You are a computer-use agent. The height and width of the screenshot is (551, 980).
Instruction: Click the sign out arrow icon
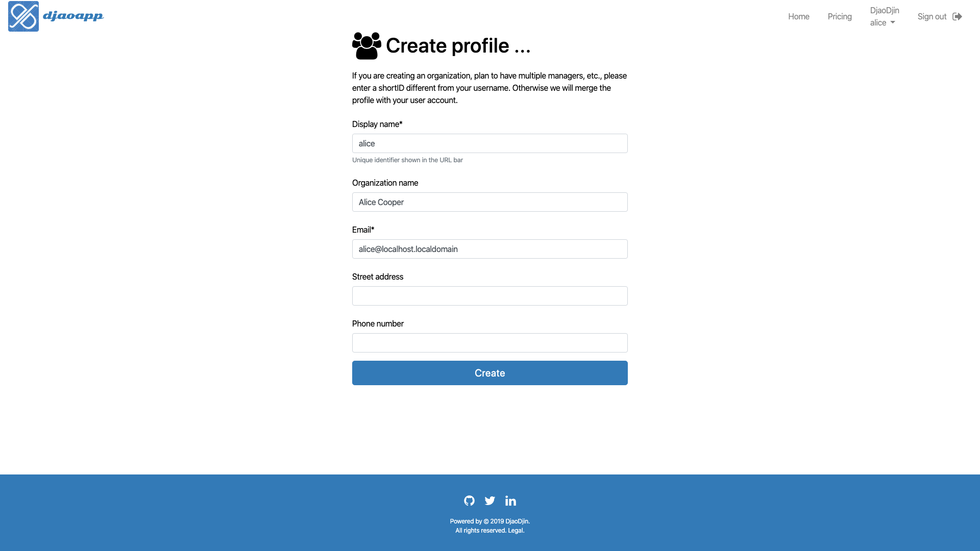tap(957, 16)
